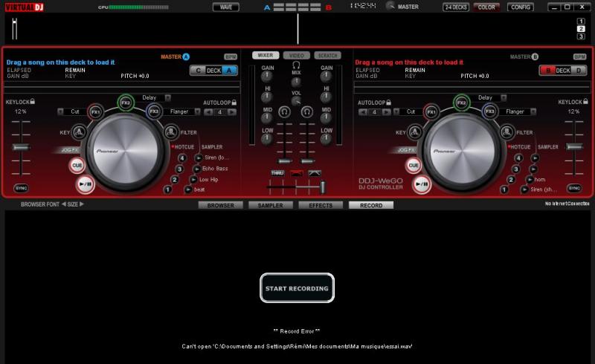The height and width of the screenshot is (364, 595).
Task: Click the left deck B filter control button
Action: tap(173, 132)
